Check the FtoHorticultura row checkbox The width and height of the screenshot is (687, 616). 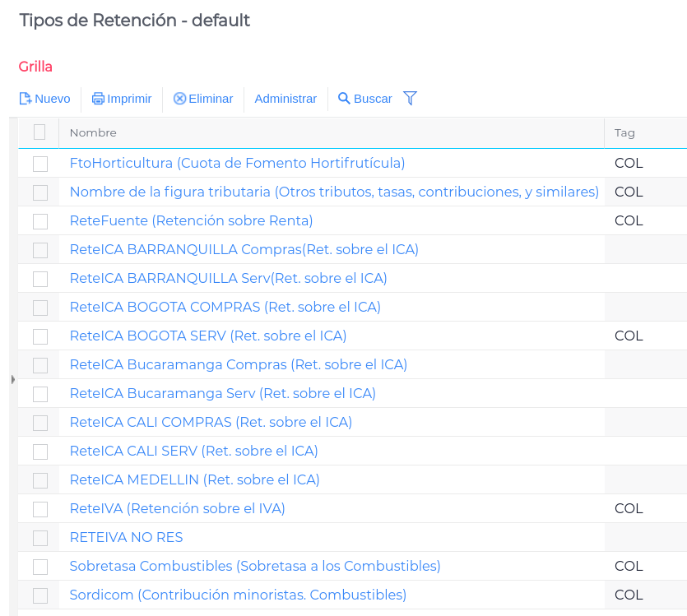coord(40,164)
